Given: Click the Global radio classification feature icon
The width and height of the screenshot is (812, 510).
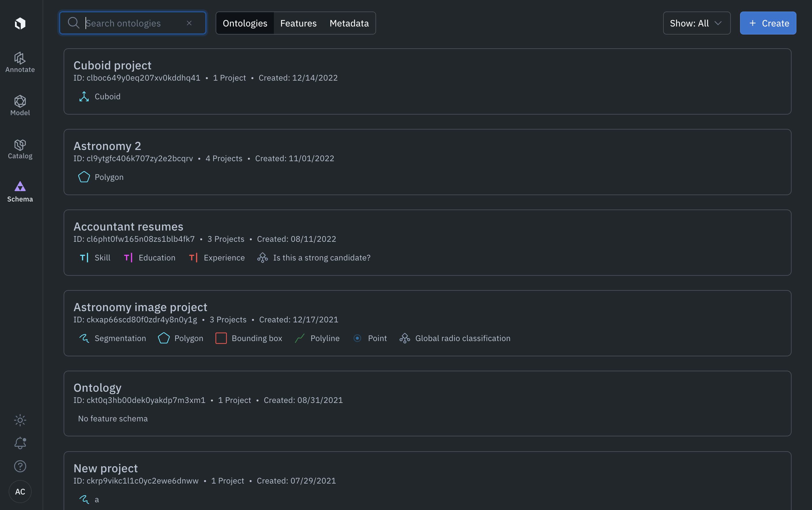Looking at the screenshot, I should [405, 338].
